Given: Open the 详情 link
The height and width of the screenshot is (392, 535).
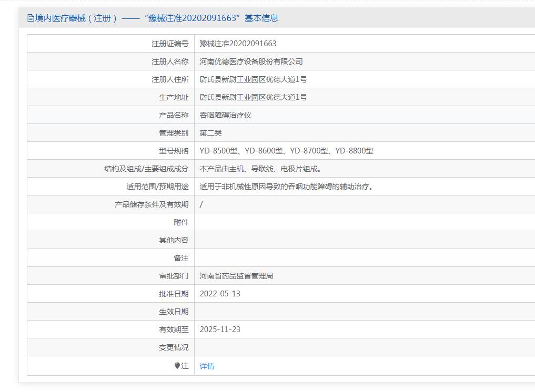Looking at the screenshot, I should coord(207,366).
